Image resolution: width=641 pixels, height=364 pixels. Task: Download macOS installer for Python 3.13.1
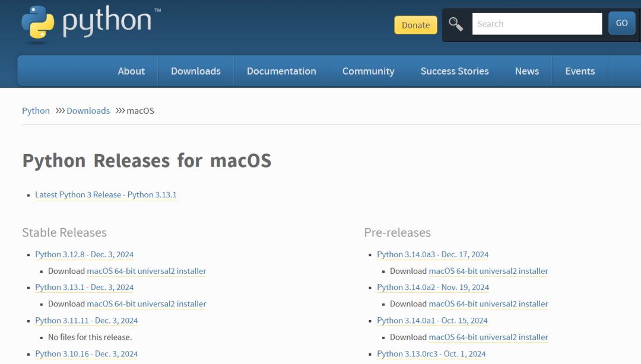tap(147, 304)
